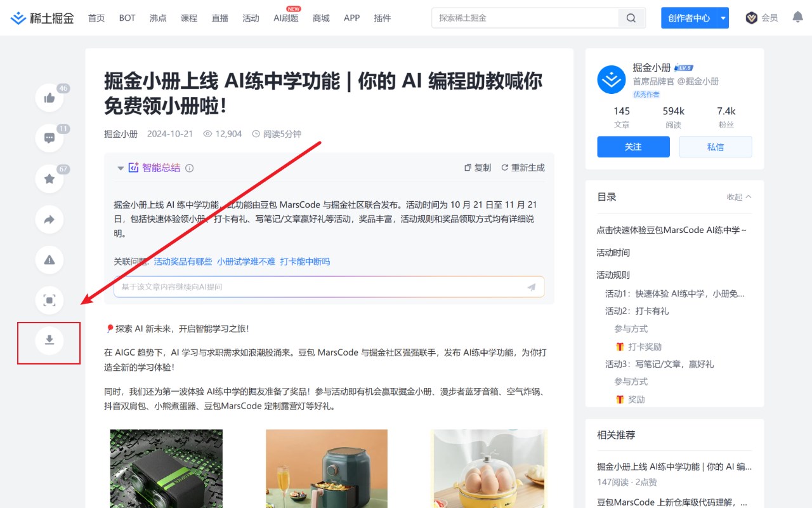Image resolution: width=812 pixels, height=508 pixels.
Task: Send AI question with paper plane icon
Action: click(x=532, y=287)
